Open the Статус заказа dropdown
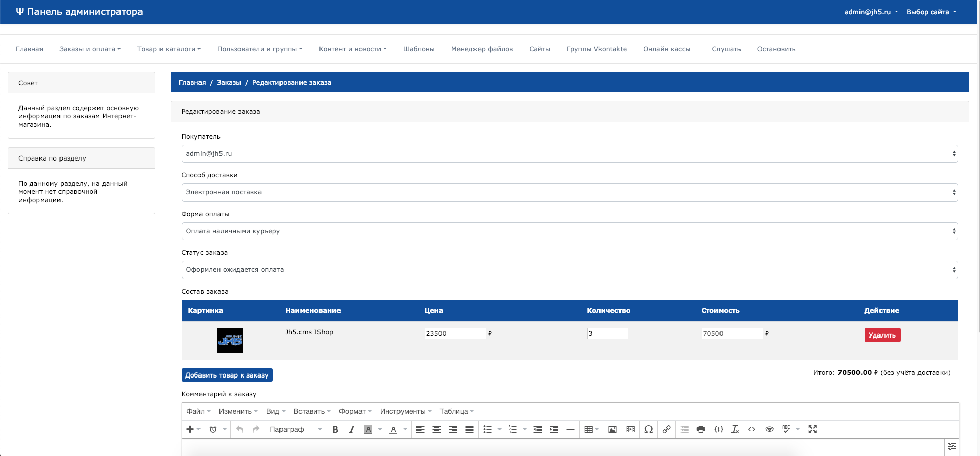 pos(570,270)
